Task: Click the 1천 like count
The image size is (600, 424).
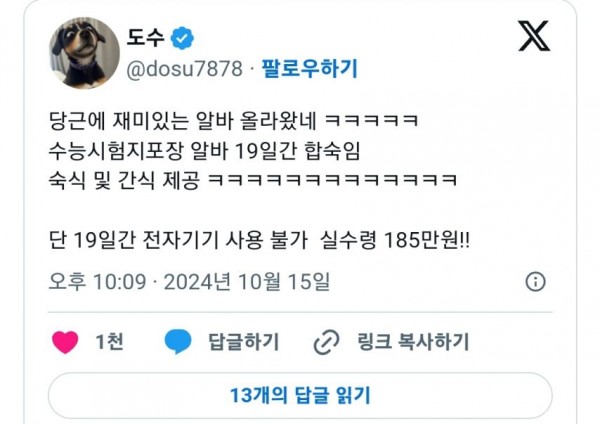Action: tap(109, 342)
